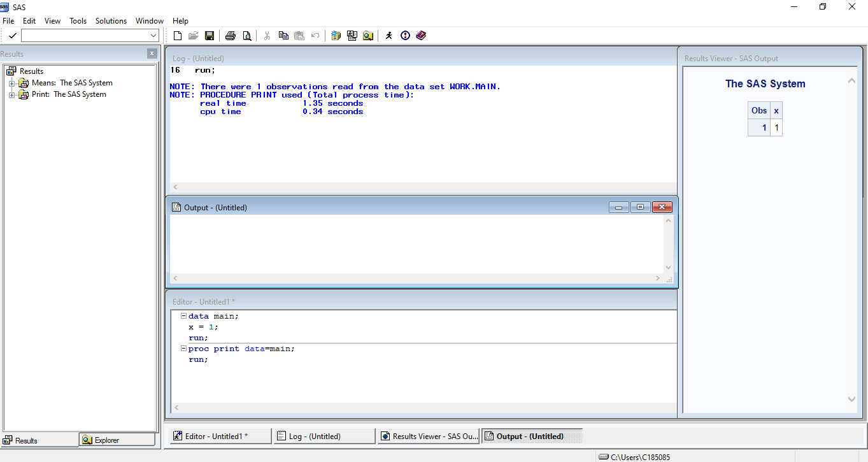Click the checkmark to run the command bar
The height and width of the screenshot is (462, 868).
pos(12,35)
